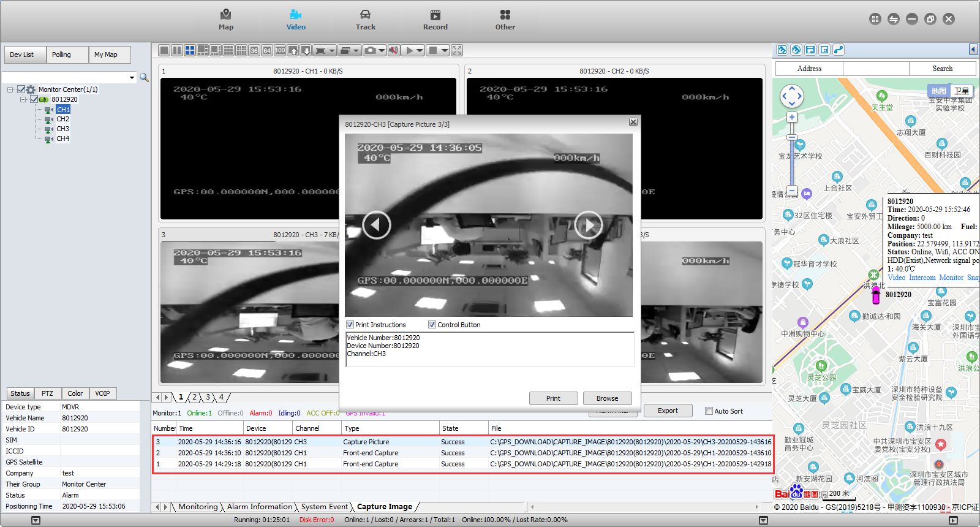Screen dimensions: 980x527
Task: Open the play-video dropdown arrow
Action: 420,50
